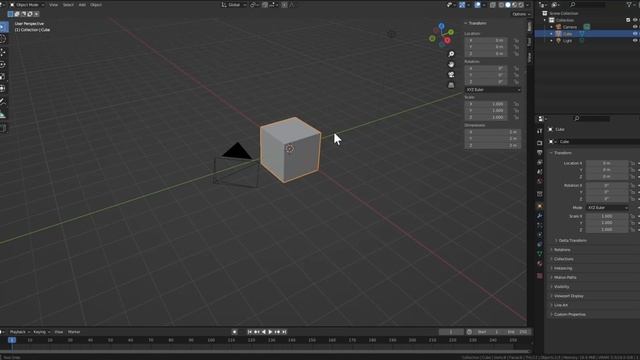
Task: Open the Object Constraints properties tab icon
Action: pos(540,244)
